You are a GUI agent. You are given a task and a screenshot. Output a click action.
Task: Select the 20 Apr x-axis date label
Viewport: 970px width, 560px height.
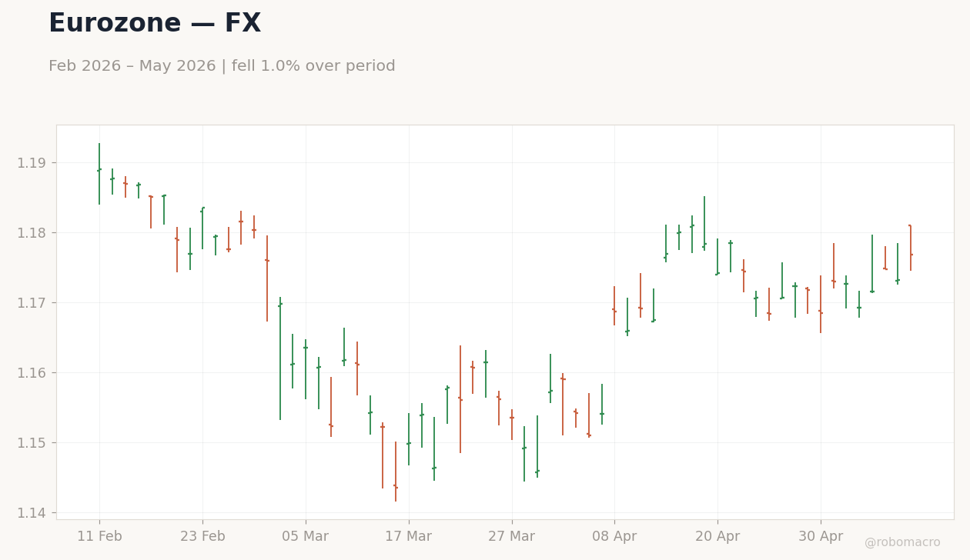(x=717, y=537)
